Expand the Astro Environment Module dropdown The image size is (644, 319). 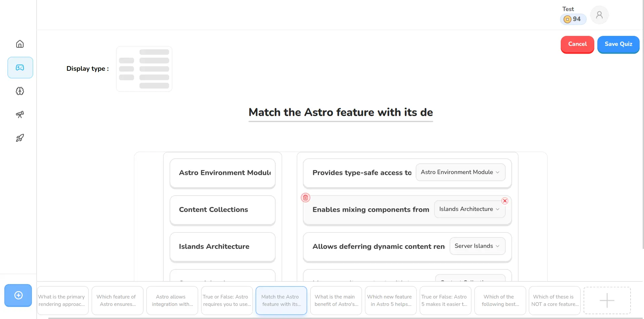click(460, 172)
